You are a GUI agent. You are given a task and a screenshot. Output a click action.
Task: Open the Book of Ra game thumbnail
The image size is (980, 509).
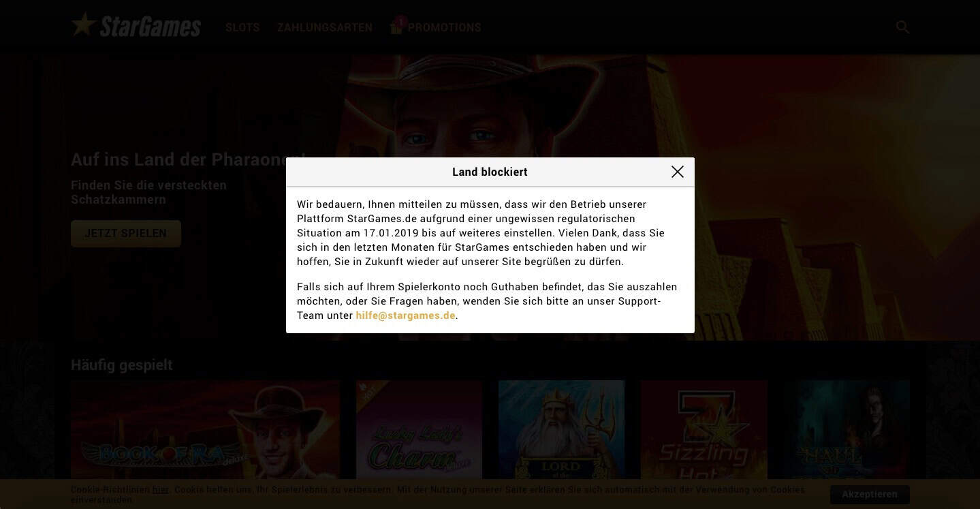click(205, 429)
